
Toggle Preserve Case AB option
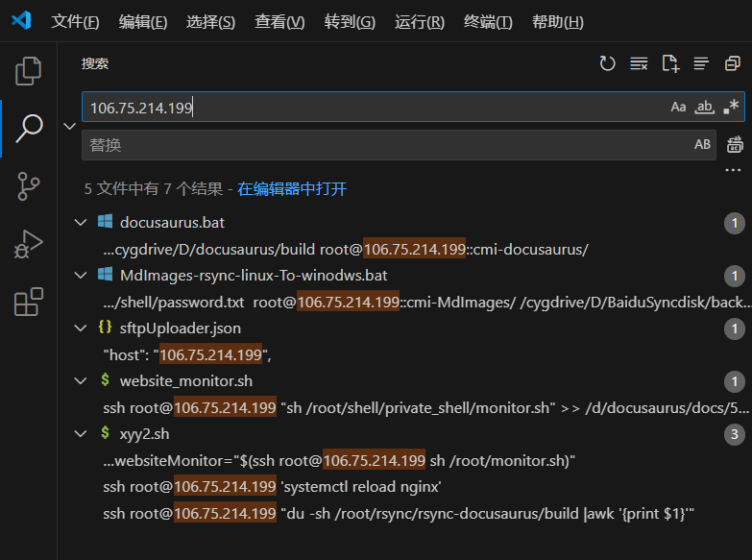coord(702,144)
